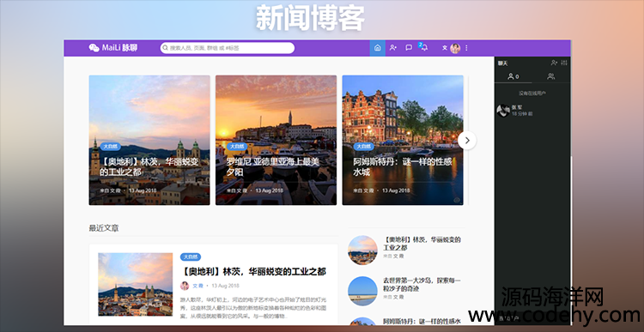Click 大自然 tag on recent article

[x=191, y=257]
